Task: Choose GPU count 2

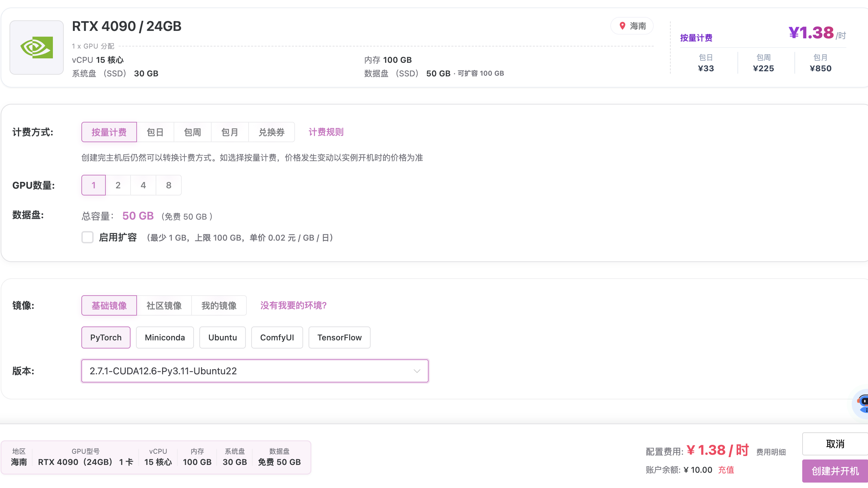Action: pyautogui.click(x=118, y=185)
